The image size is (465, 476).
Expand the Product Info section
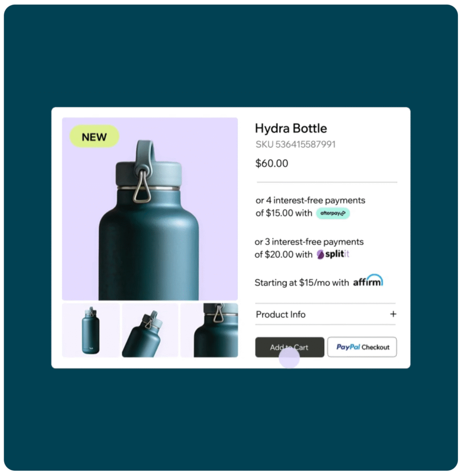[x=326, y=314]
